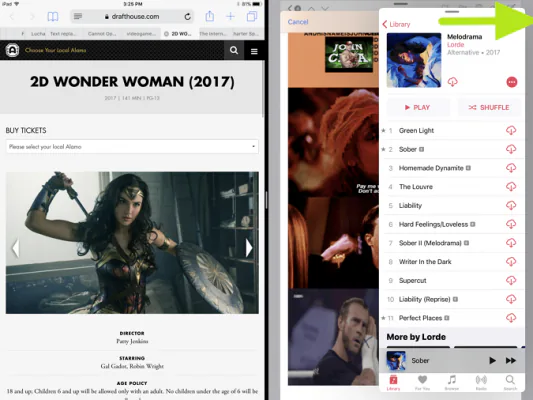Tap the wrestler GIF at the bottom
Viewport: 533px width, 400px height.
[333, 337]
